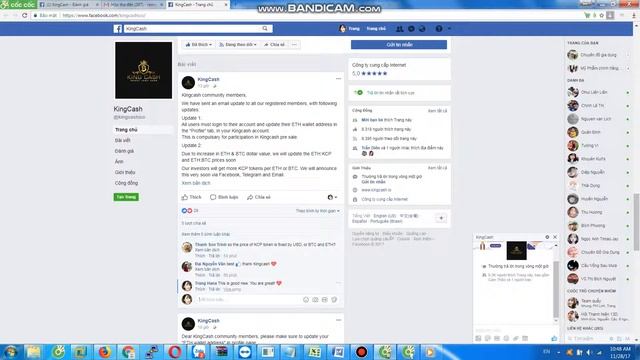Open the page more options ellipsis button

294,44
